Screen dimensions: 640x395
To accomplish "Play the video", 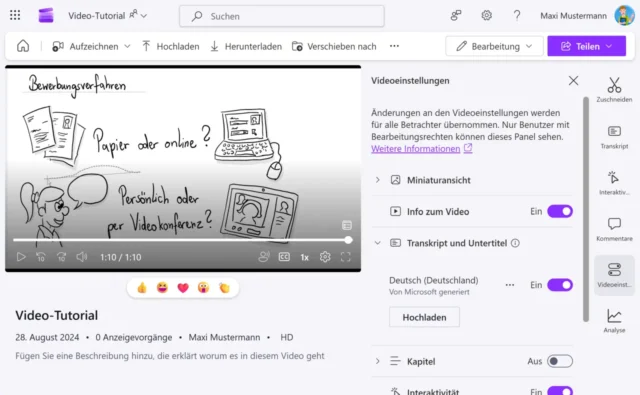I will [21, 257].
